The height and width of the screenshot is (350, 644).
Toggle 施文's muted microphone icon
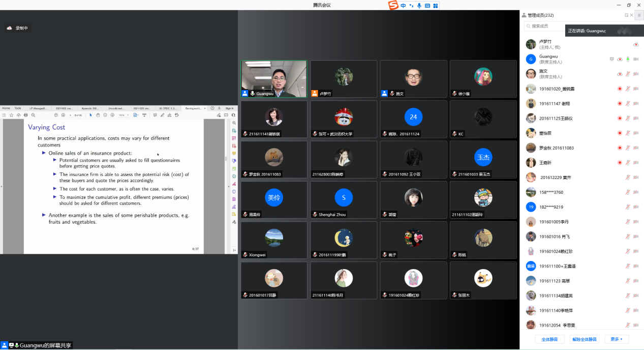628,74
